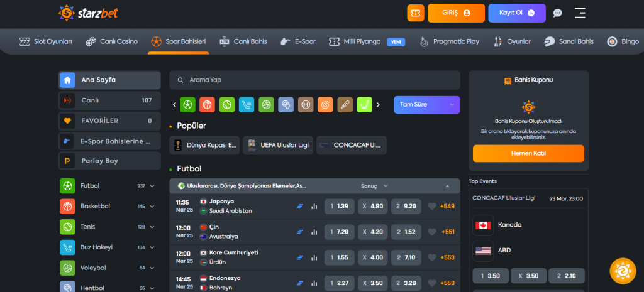The width and height of the screenshot is (644, 292).
Task: Favorite the Japonya vs Suudi Arabistan match
Action: tap(431, 207)
